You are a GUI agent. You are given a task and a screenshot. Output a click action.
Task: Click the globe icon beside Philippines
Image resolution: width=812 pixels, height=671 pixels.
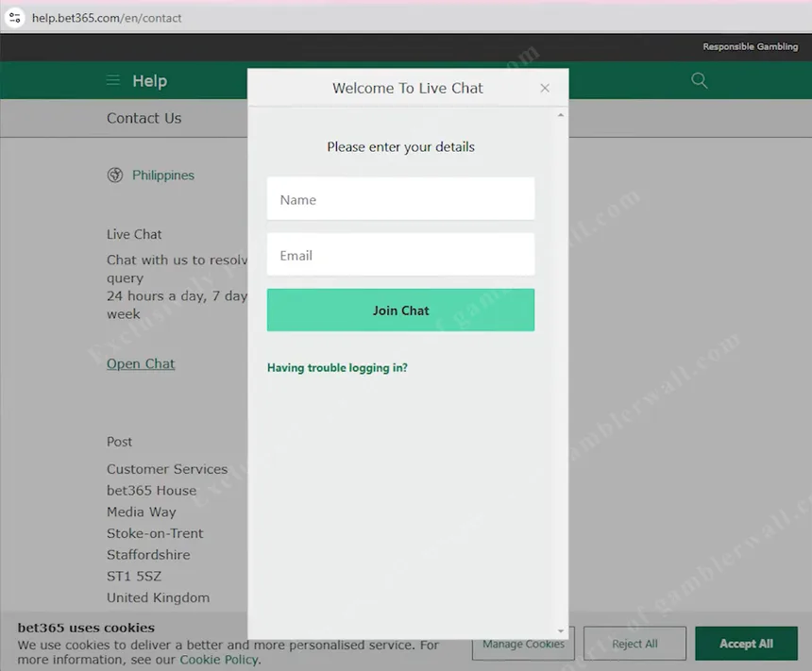pos(115,176)
